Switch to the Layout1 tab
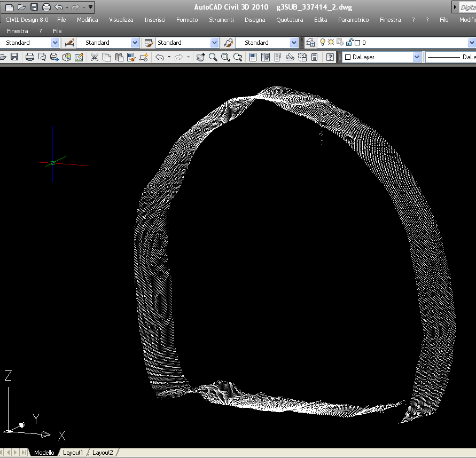Image resolution: width=476 pixels, height=458 pixels. (73, 453)
